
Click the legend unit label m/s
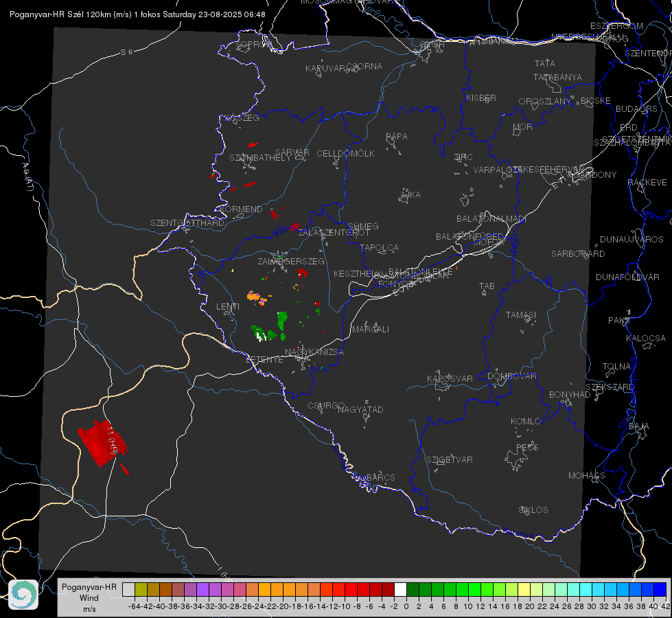(x=89, y=608)
